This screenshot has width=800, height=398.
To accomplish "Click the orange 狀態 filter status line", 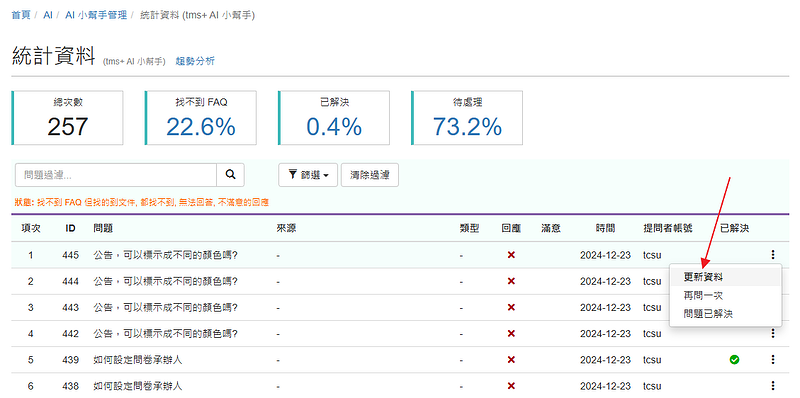I will pos(142,203).
